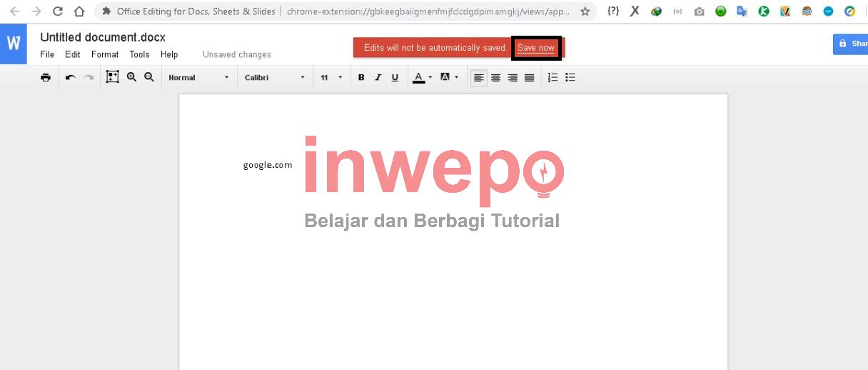Click the blue code-bracket extension icon

coord(828,11)
